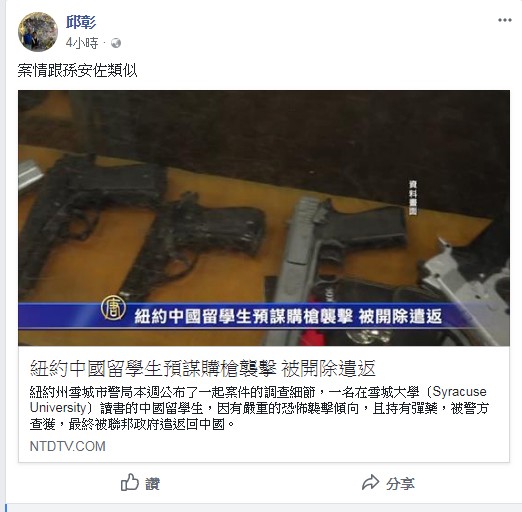The height and width of the screenshot is (512, 522).
Task: Click the share arrow icon
Action: 370,482
